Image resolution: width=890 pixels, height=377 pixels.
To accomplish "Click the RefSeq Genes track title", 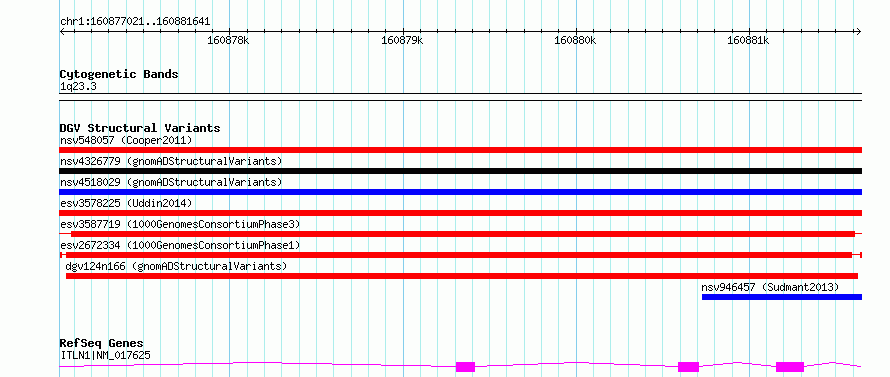I will [x=102, y=344].
